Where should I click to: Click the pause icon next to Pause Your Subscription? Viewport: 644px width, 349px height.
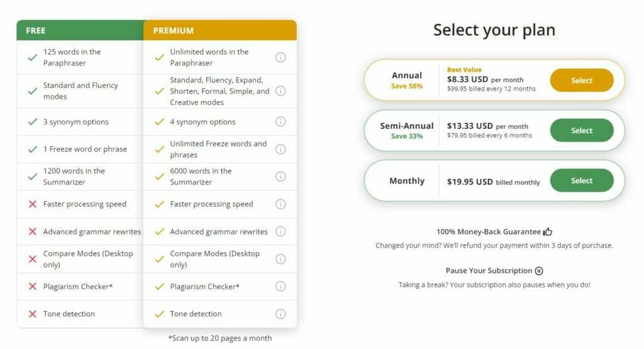[539, 270]
